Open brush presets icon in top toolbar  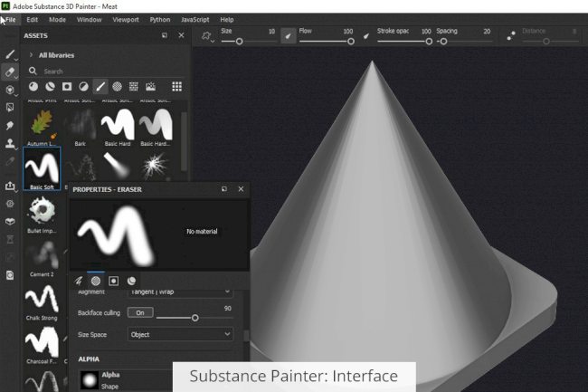point(206,36)
